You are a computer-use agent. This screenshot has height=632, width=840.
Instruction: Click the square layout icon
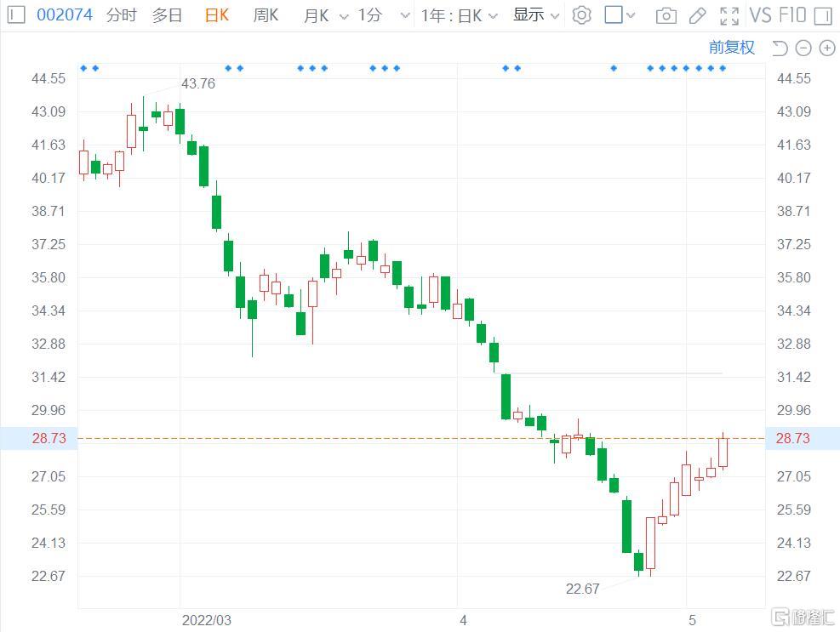pyautogui.click(x=614, y=15)
